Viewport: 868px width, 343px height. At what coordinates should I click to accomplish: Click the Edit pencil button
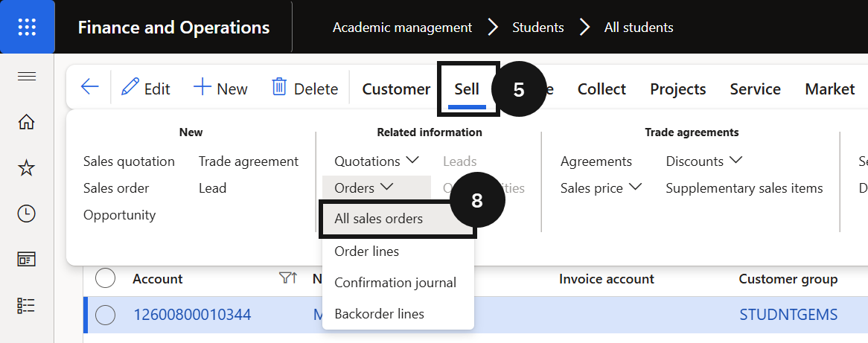(146, 89)
